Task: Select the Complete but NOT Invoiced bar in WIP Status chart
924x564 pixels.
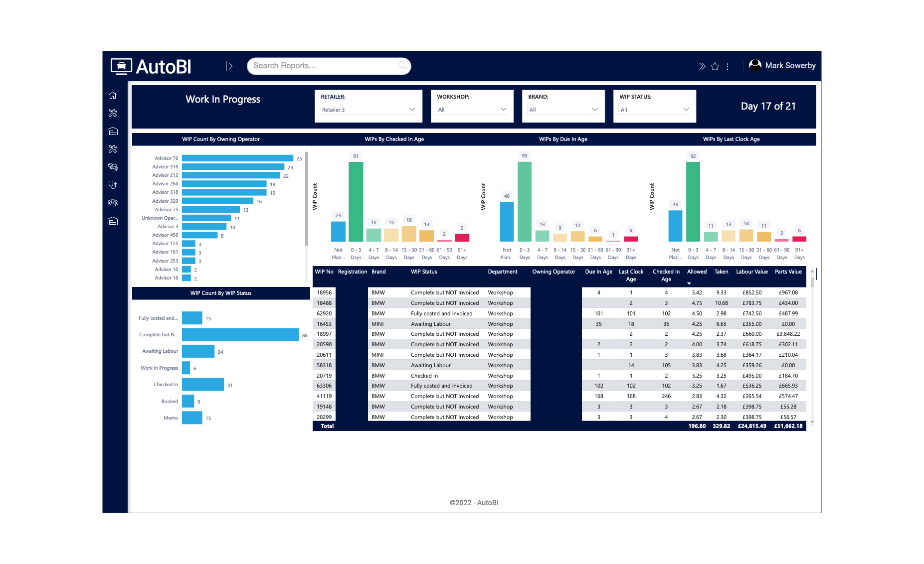Action: 239,334
